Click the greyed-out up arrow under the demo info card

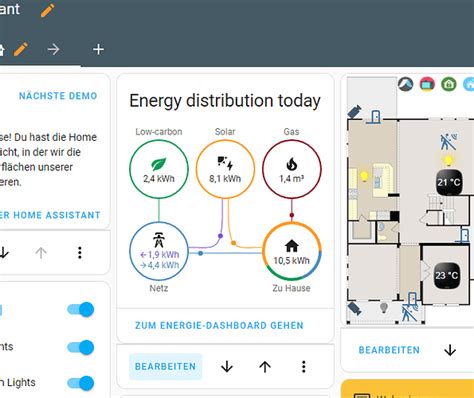click(41, 253)
